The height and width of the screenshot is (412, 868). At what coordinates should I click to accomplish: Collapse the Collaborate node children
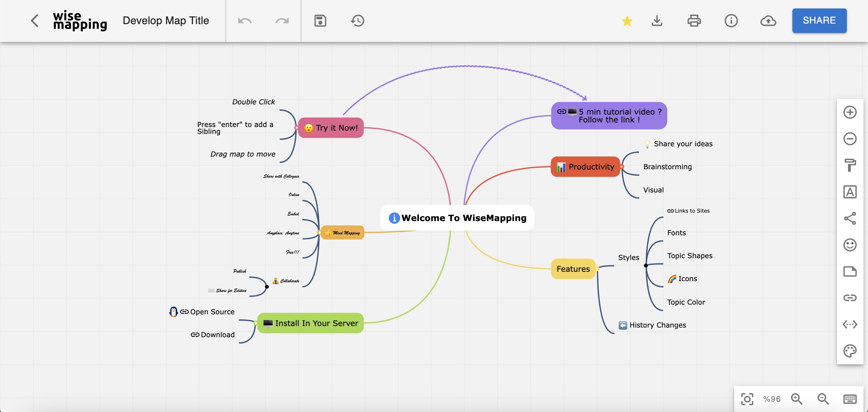(266, 287)
